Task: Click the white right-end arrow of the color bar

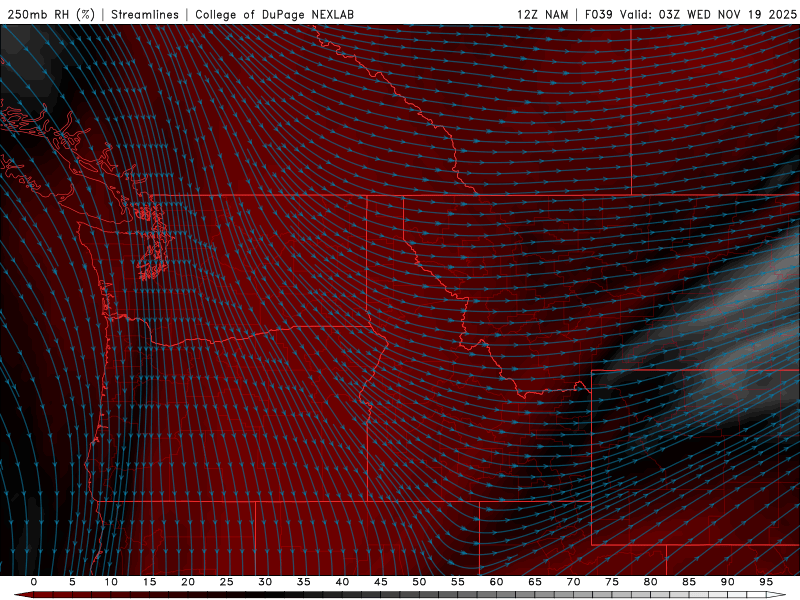Action: pos(776,595)
